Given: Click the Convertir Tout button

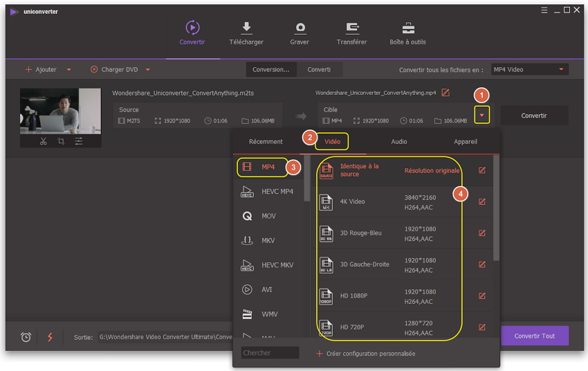Looking at the screenshot, I should point(535,336).
